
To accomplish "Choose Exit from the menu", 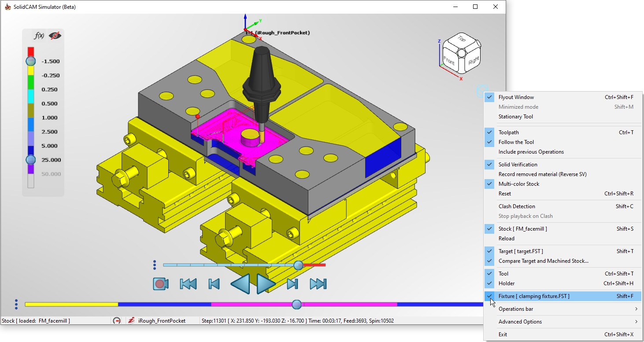I will pos(563,335).
